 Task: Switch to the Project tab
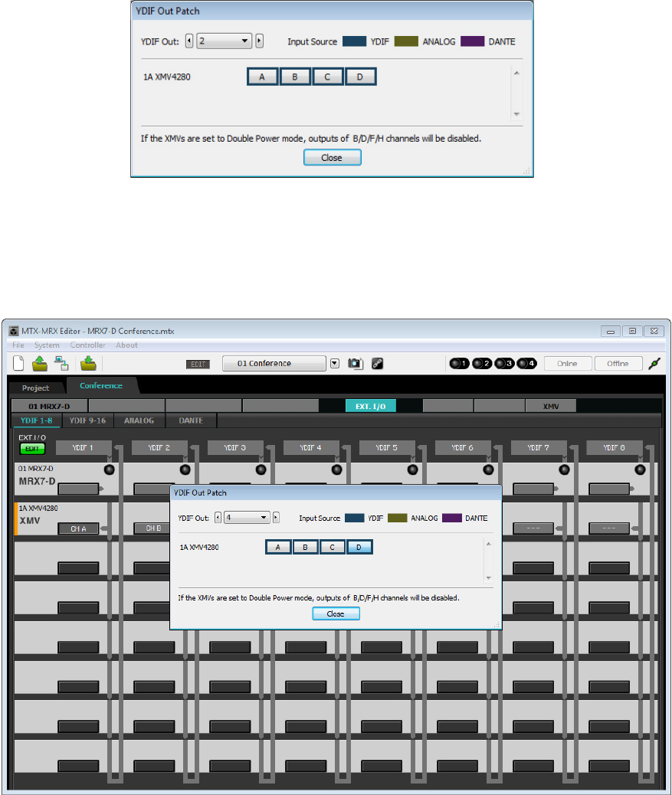pyautogui.click(x=35, y=388)
